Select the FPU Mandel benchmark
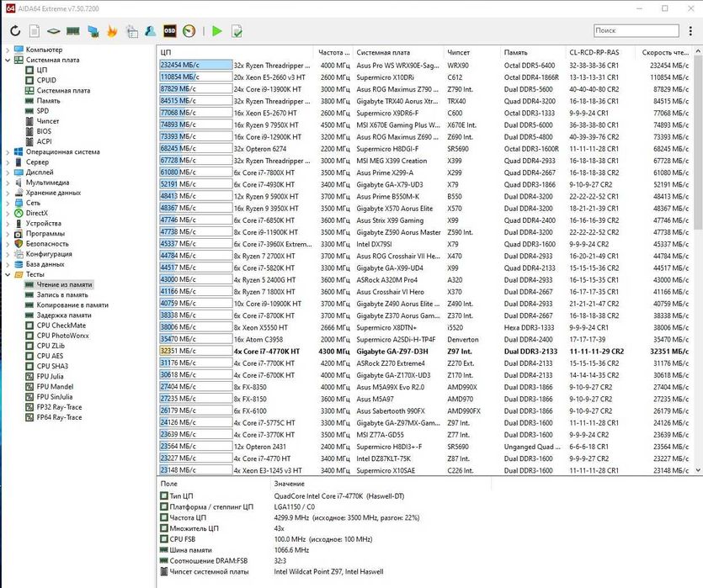This screenshot has width=703, height=588. (55, 387)
